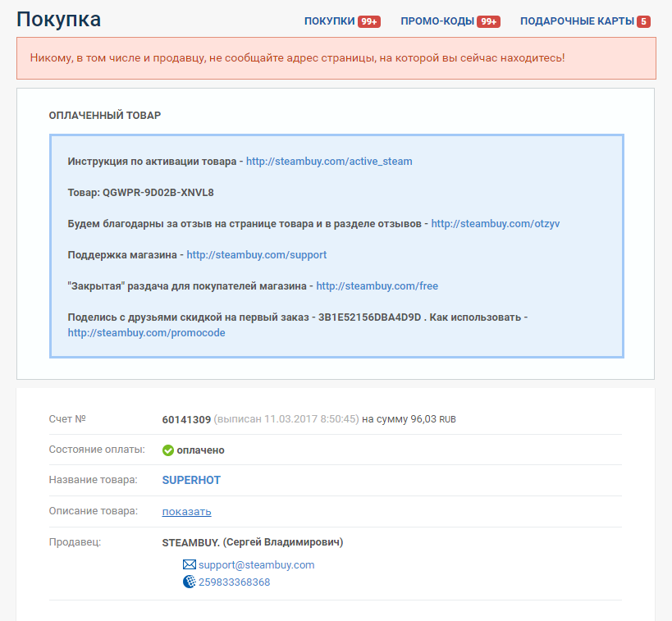Viewport: 672px width, 621px height.
Task: Click seller name STEAMBUY. (Сергей Владимирович)
Action: point(253,542)
